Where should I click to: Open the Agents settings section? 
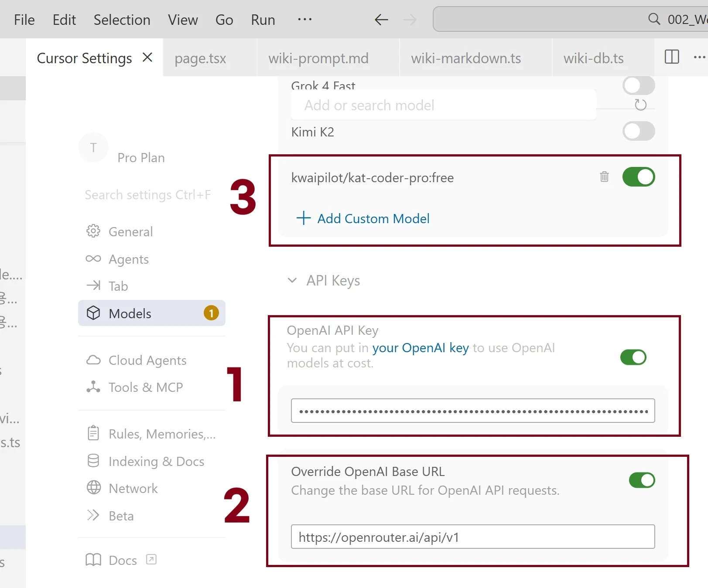[x=128, y=259]
